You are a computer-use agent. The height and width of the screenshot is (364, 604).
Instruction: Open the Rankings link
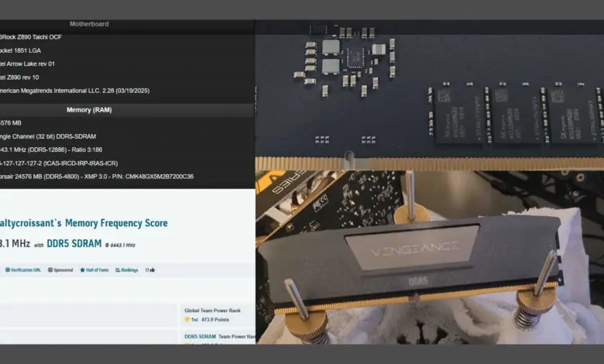click(126, 270)
